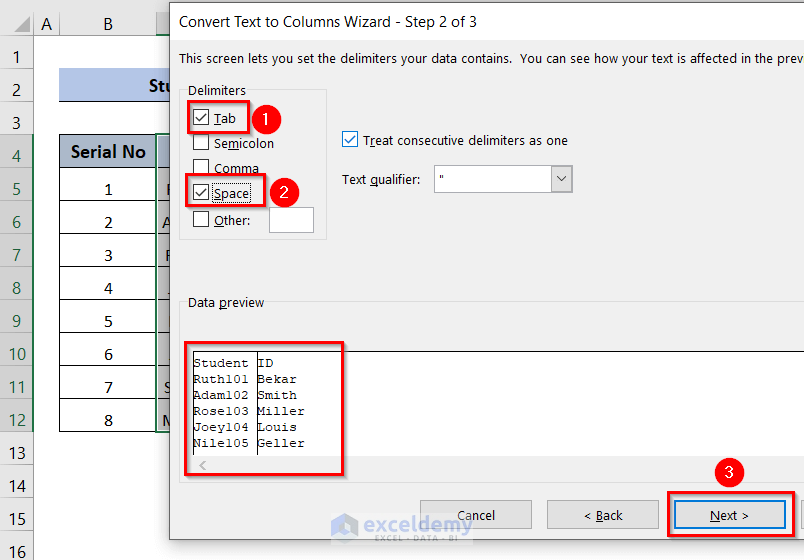Image resolution: width=804 pixels, height=560 pixels.
Task: Go back with the Back button
Action: tap(603, 515)
